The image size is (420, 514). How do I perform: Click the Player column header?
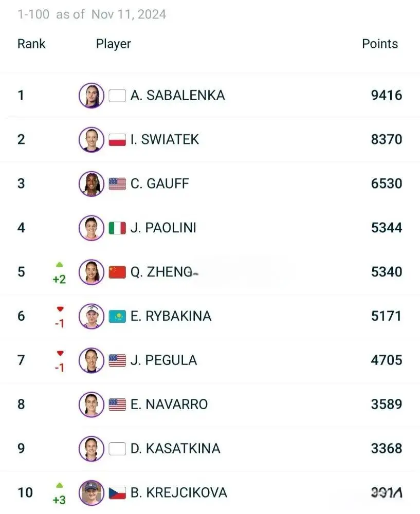pyautogui.click(x=114, y=44)
